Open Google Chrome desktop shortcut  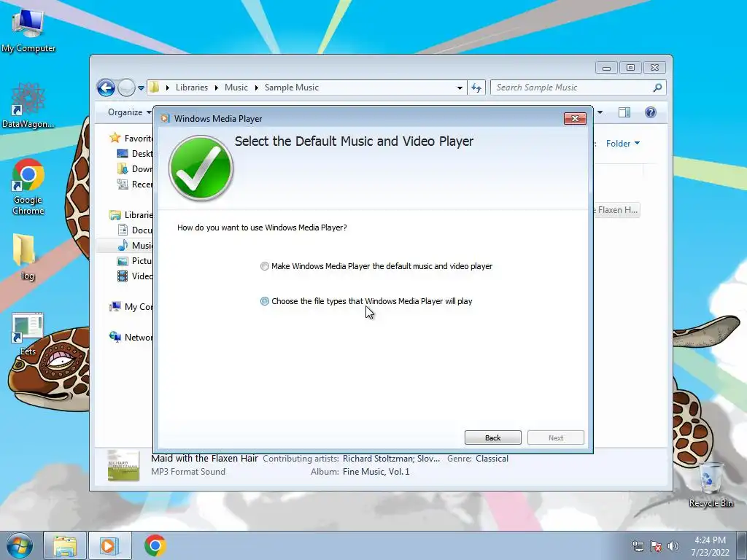tap(28, 187)
